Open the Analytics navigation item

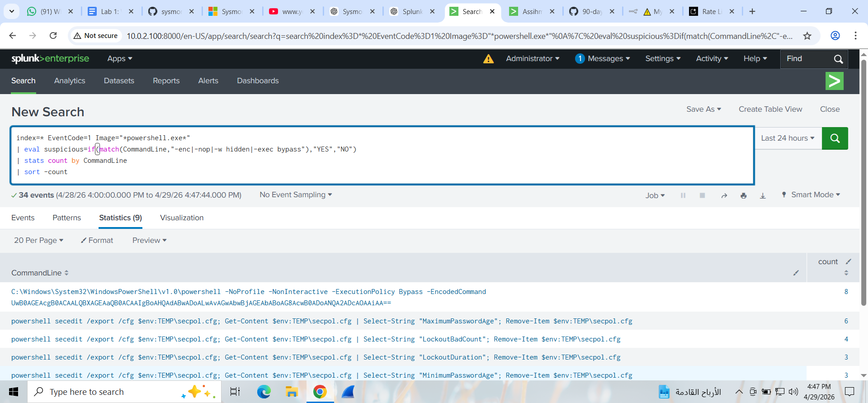70,81
